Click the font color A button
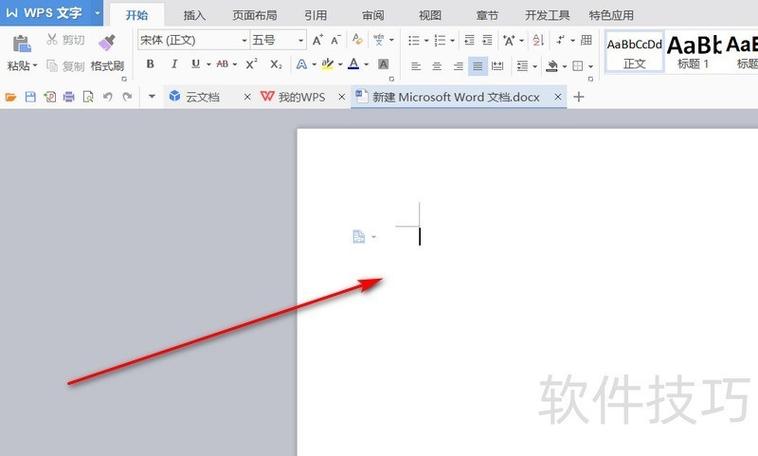This screenshot has width=758, height=456. (x=354, y=64)
